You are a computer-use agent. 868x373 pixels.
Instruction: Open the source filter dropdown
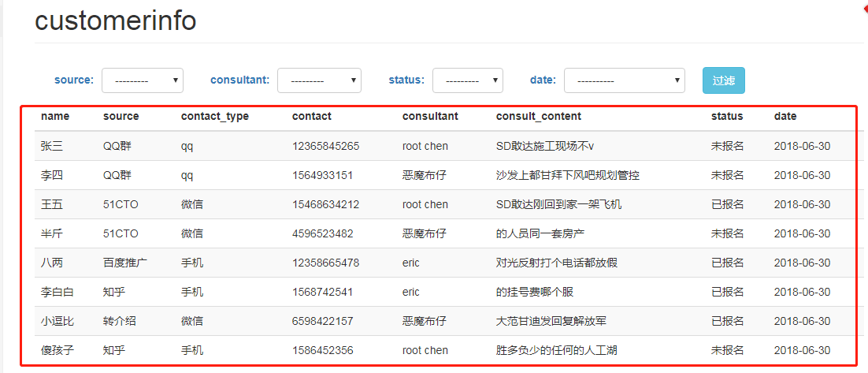tap(143, 80)
